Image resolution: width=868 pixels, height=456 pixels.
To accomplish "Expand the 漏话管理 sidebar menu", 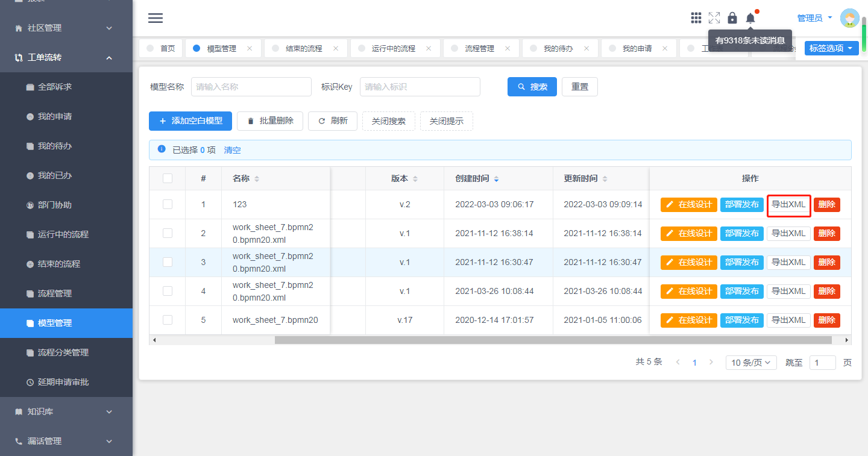I will 109,442.
